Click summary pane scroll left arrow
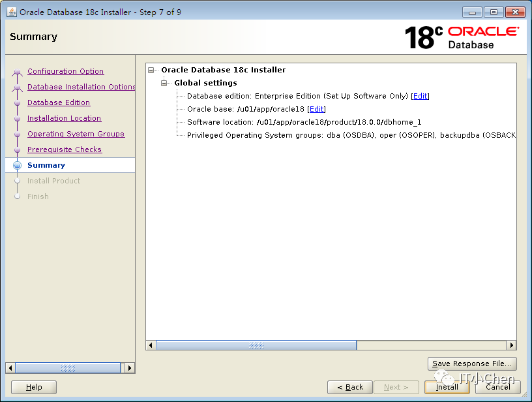Screen dimensions: 532x402 pos(151,345)
